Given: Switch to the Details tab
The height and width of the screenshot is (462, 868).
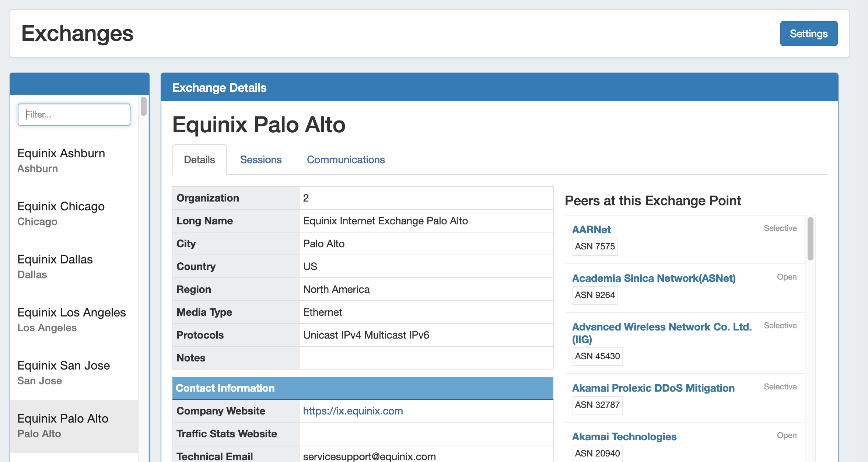Looking at the screenshot, I should click(x=199, y=160).
